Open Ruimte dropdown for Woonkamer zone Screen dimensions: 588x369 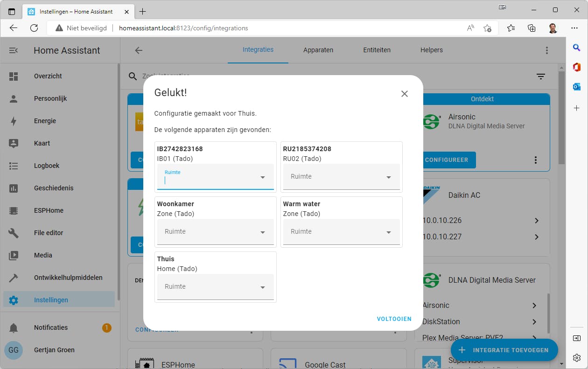coord(216,232)
